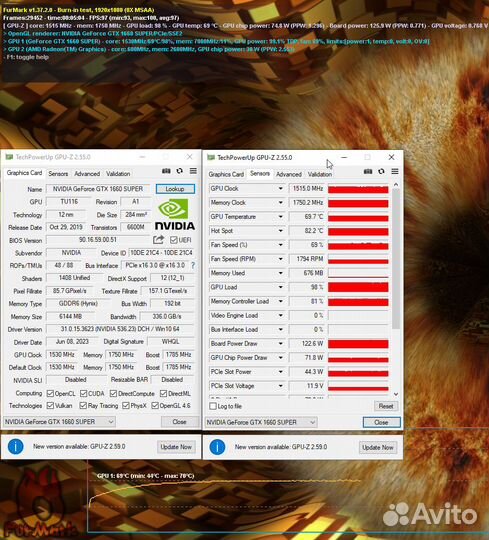Click Close button in Sensors window

[x=382, y=422]
